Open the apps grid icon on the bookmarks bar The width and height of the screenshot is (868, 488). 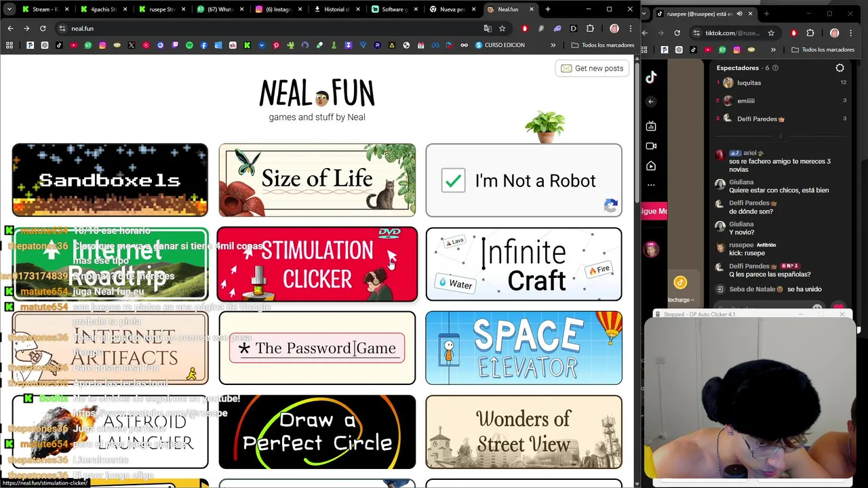pyautogui.click(x=9, y=45)
